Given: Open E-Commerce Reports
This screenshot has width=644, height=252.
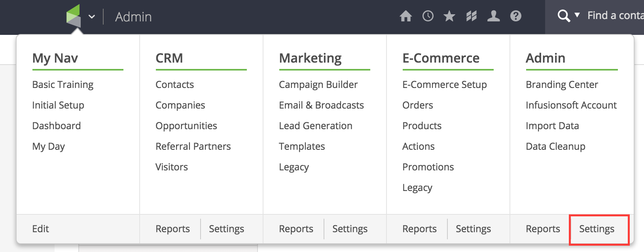Looking at the screenshot, I should (420, 229).
